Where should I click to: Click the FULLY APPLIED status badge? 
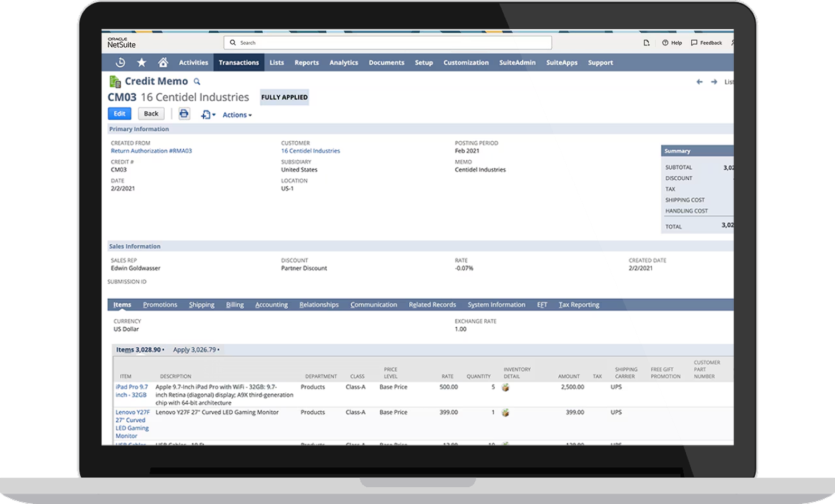click(x=284, y=97)
